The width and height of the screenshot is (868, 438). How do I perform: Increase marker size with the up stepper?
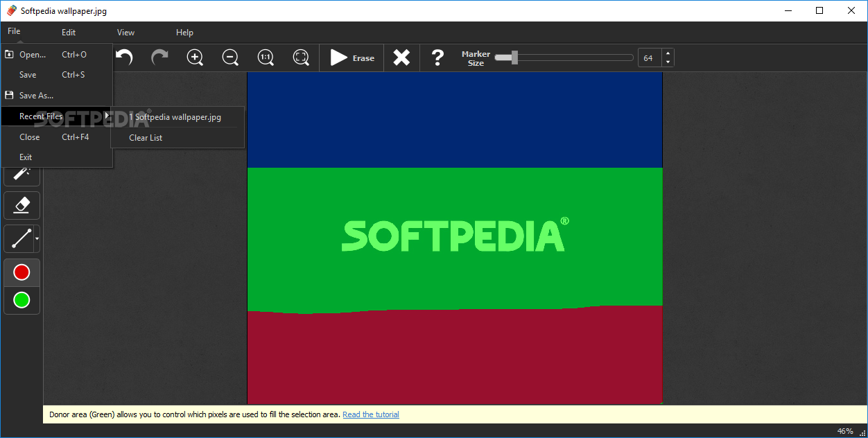(667, 53)
